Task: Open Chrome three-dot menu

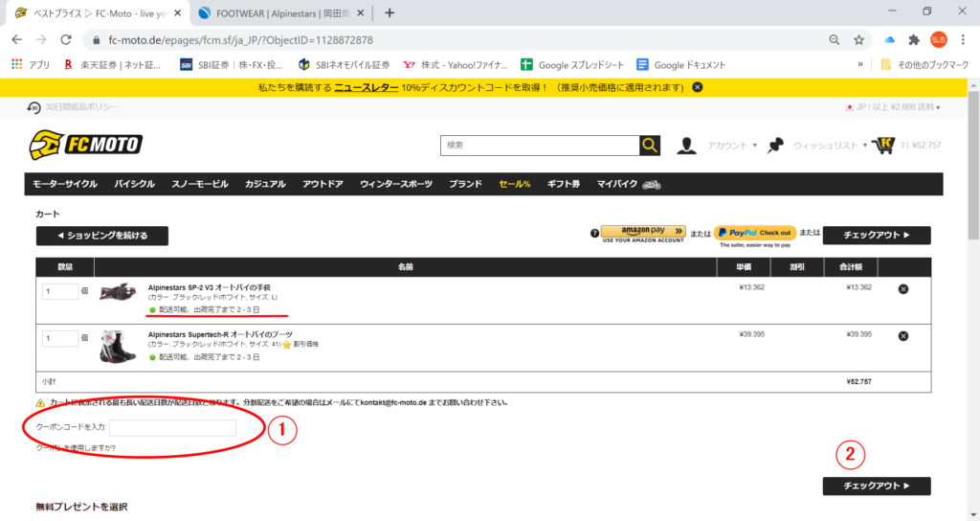Action: (963, 40)
